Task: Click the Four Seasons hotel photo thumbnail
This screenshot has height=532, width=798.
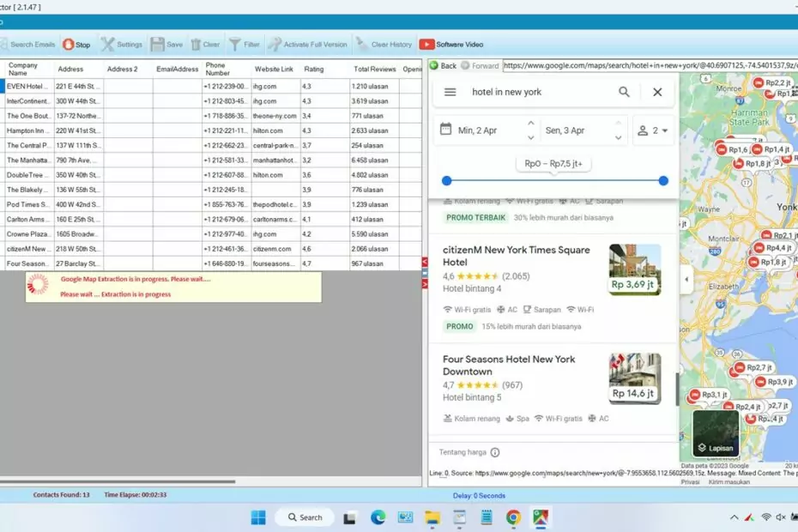Action: [635, 378]
